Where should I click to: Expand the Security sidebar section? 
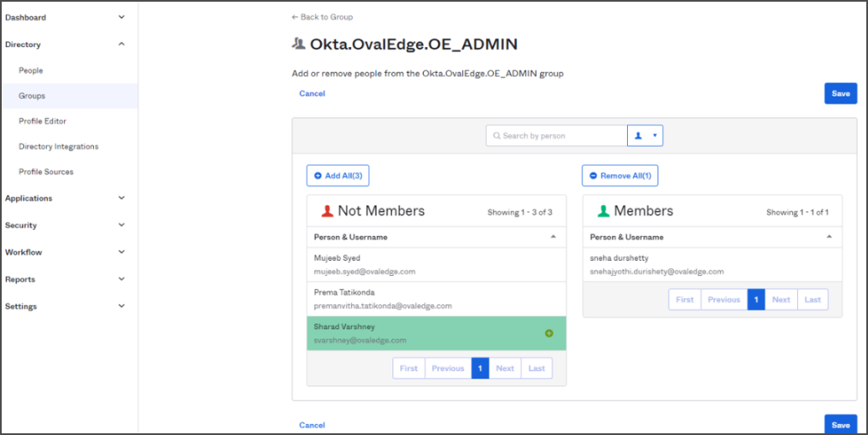tap(122, 226)
